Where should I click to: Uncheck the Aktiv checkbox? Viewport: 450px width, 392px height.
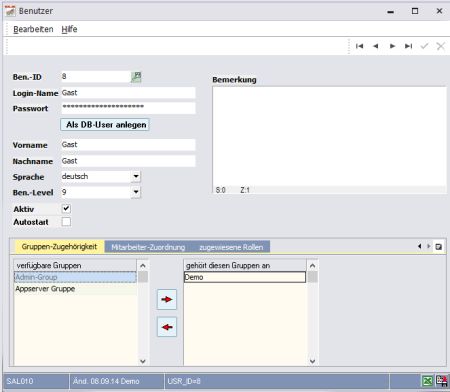point(66,209)
